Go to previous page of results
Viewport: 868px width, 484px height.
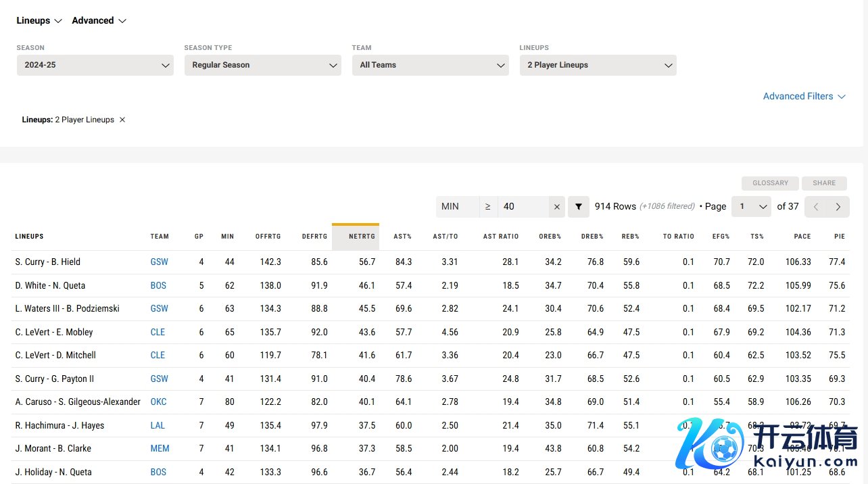(816, 207)
